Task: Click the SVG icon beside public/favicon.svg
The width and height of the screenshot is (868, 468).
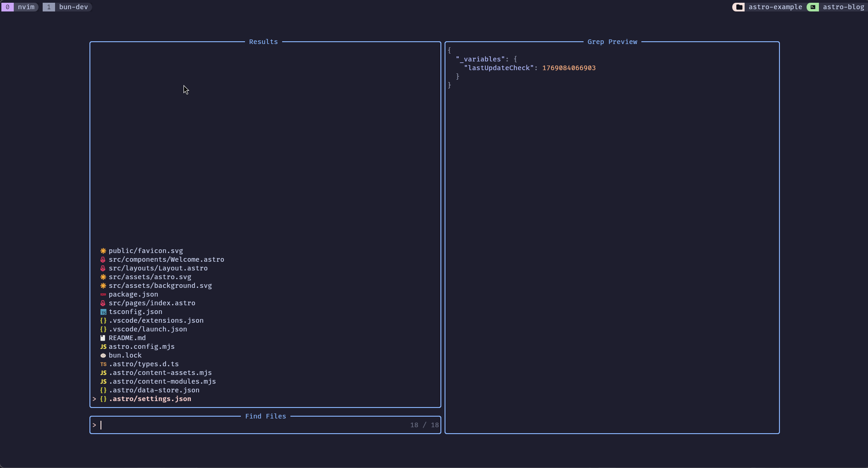Action: [103, 251]
